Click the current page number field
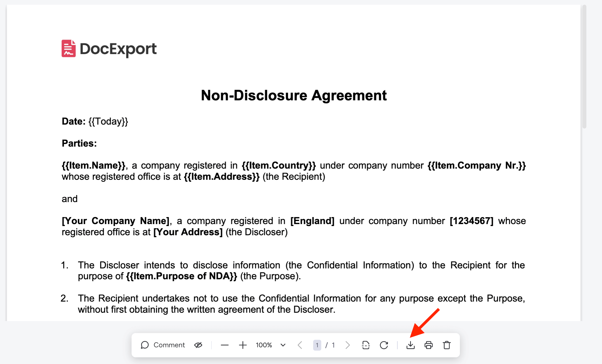This screenshot has width=602, height=364. [317, 345]
